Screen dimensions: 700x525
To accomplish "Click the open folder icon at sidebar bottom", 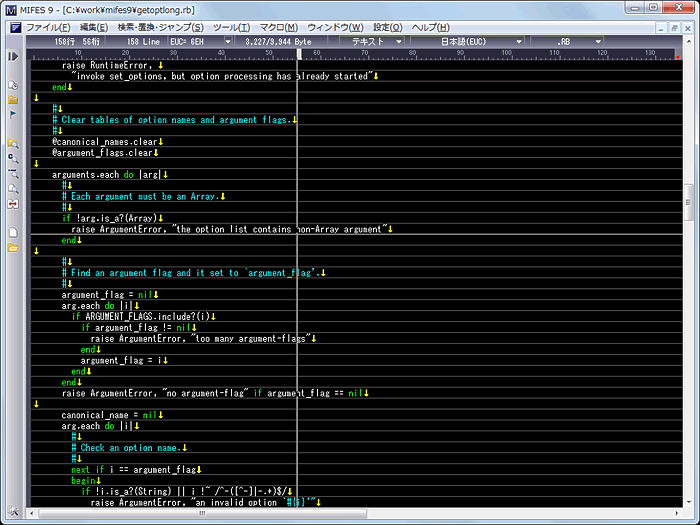I will tap(13, 247).
